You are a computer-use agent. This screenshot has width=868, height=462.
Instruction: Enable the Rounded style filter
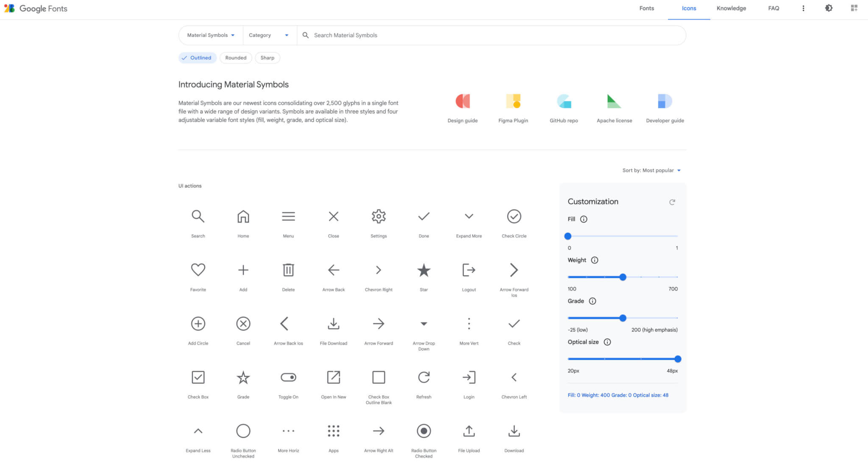[x=236, y=58]
